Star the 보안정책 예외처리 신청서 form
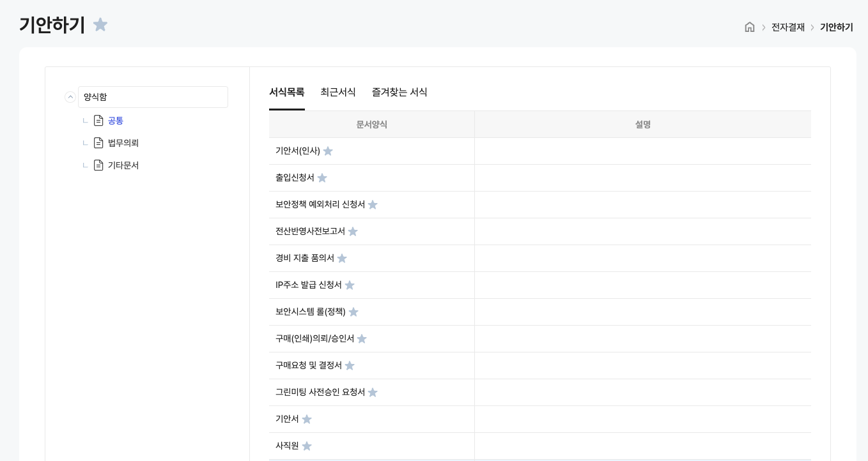868x461 pixels. point(373,205)
